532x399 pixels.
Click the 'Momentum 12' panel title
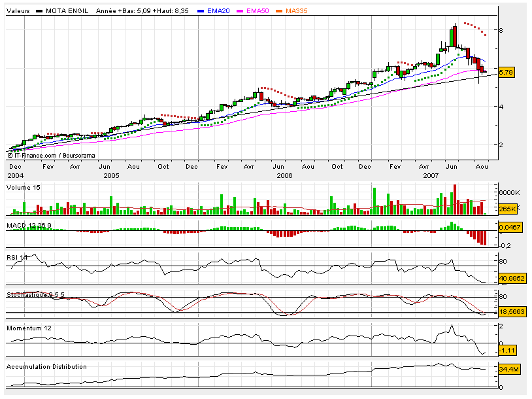click(29, 328)
